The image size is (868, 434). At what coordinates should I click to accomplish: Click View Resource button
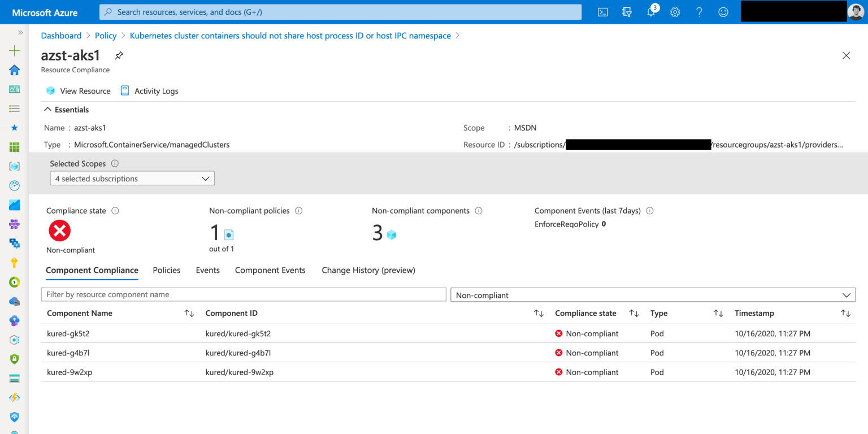pos(79,91)
